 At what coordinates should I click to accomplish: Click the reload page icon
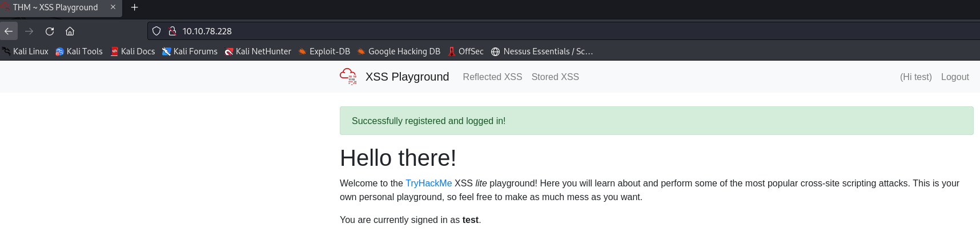50,31
